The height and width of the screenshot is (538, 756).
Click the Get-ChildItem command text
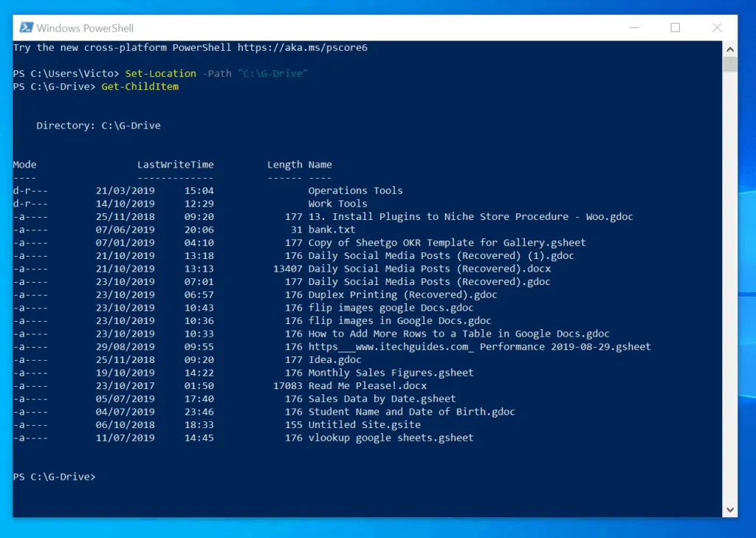point(140,86)
